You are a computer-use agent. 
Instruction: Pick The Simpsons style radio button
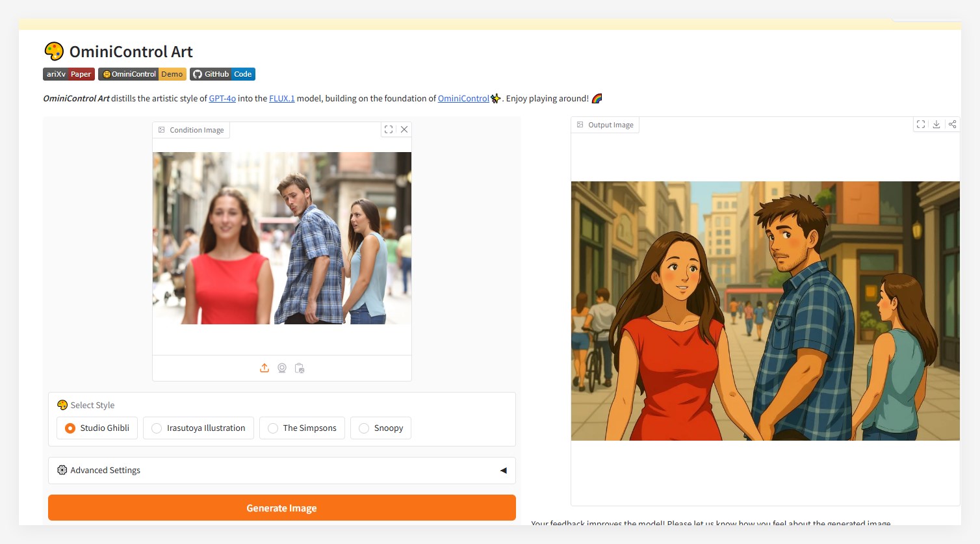[x=273, y=428]
